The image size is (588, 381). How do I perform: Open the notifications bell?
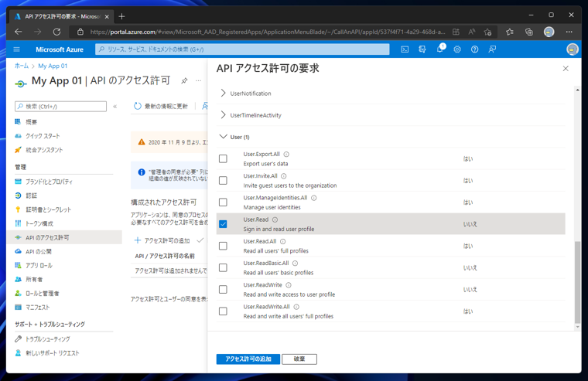440,49
